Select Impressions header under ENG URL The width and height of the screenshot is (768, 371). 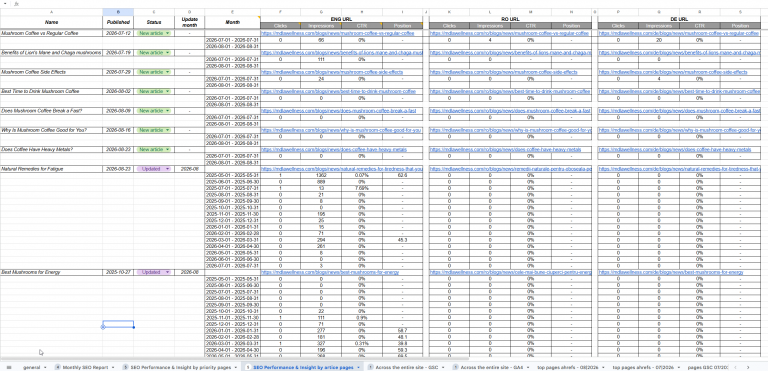point(321,25)
